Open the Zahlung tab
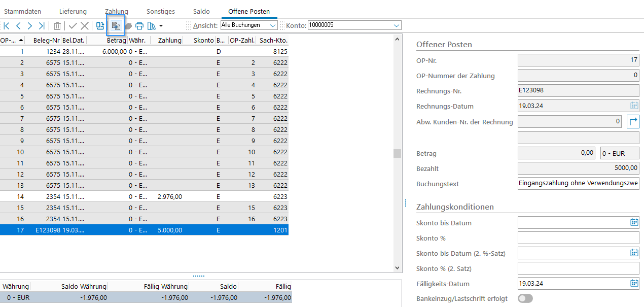This screenshot has width=644, height=307. (x=117, y=11)
